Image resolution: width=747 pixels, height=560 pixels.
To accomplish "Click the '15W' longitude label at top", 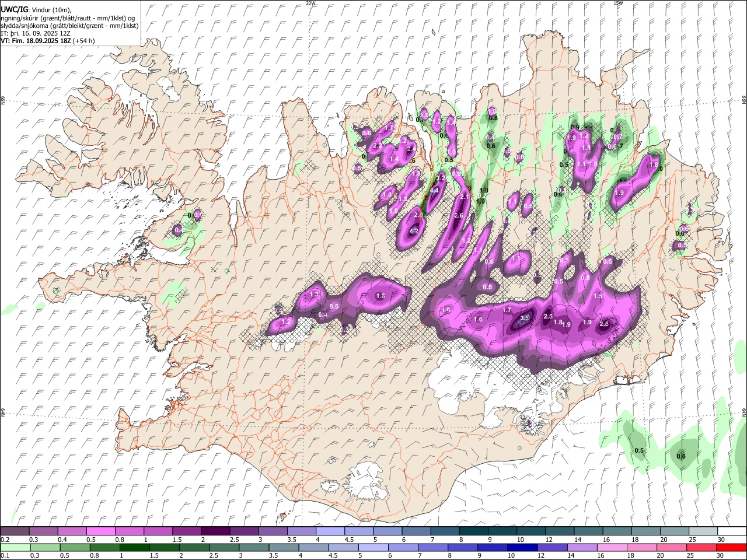I will coord(618,3).
